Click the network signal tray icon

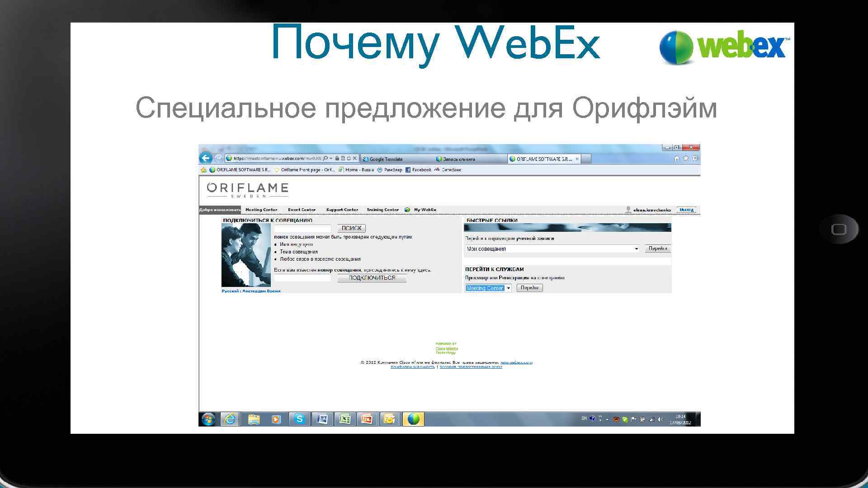click(x=652, y=419)
